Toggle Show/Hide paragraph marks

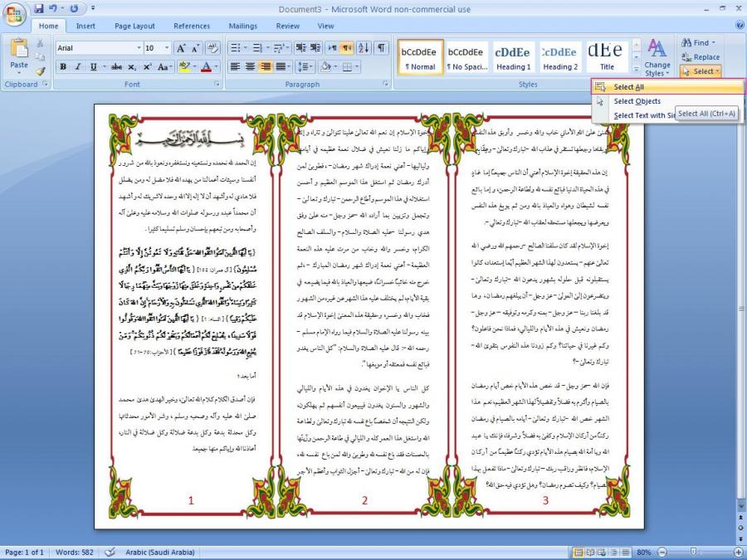click(381, 48)
